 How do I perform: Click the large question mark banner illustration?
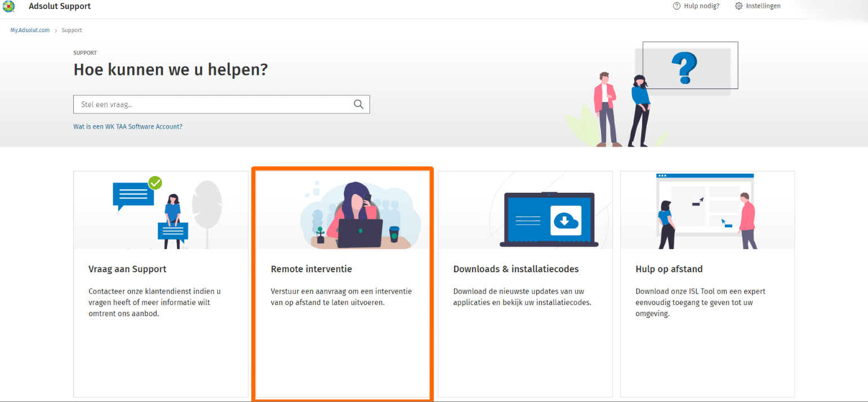[x=685, y=67]
